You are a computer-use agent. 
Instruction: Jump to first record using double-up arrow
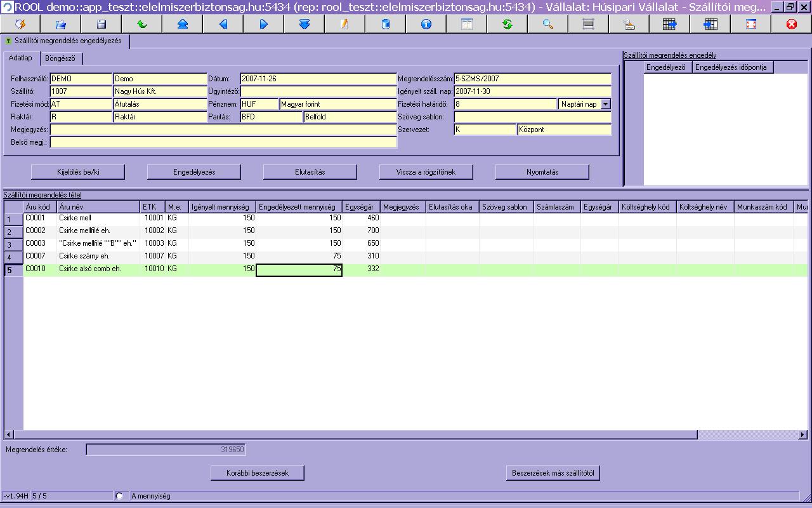(183, 24)
